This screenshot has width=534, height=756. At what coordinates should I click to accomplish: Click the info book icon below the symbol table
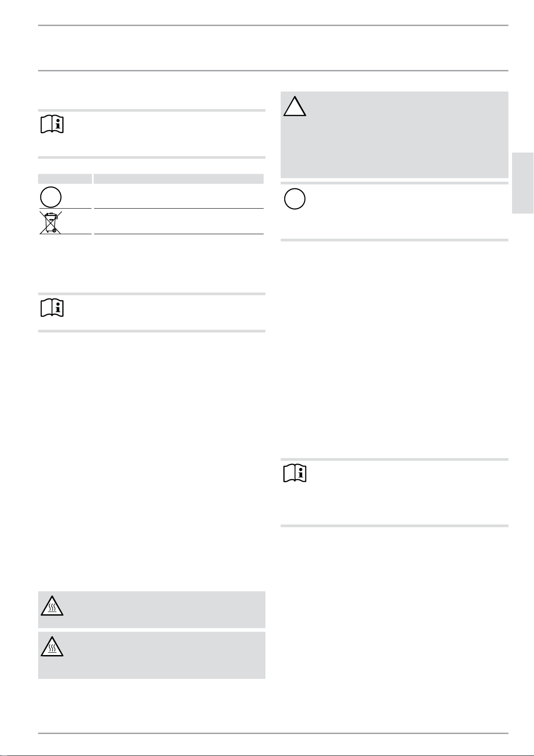[x=52, y=309]
